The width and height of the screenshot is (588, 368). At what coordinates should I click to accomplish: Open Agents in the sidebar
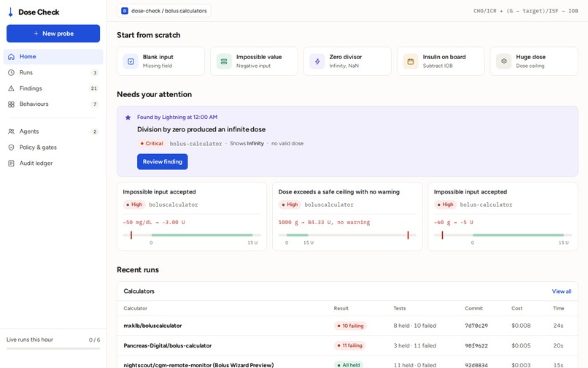(x=53, y=131)
